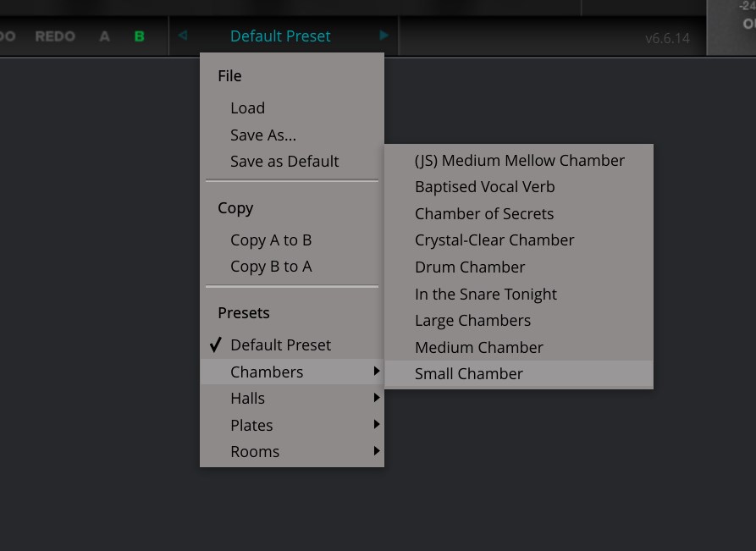Switch to the A state
Screen dimensions: 756x551
coord(105,36)
